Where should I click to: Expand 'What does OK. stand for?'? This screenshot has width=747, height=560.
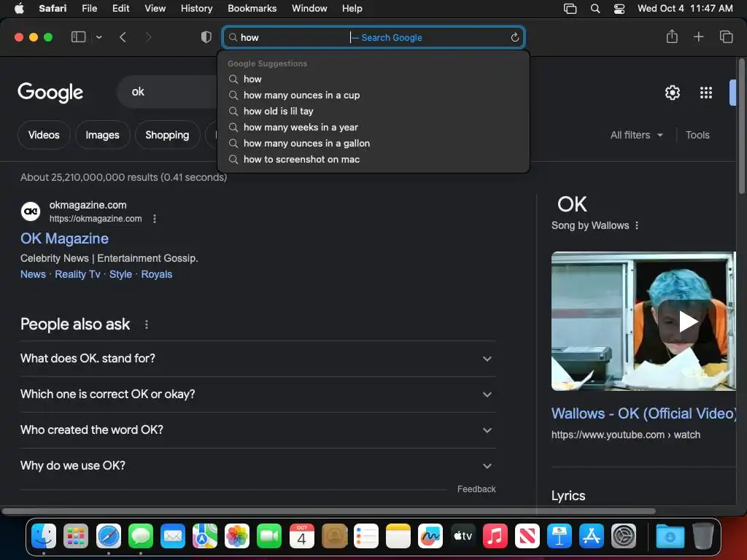(x=258, y=359)
